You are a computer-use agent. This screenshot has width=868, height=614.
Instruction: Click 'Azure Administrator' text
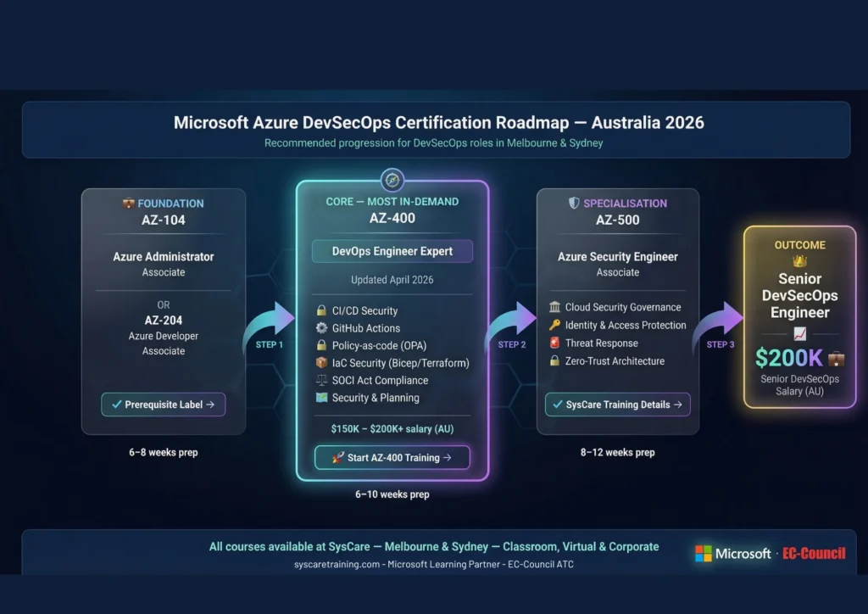(164, 256)
